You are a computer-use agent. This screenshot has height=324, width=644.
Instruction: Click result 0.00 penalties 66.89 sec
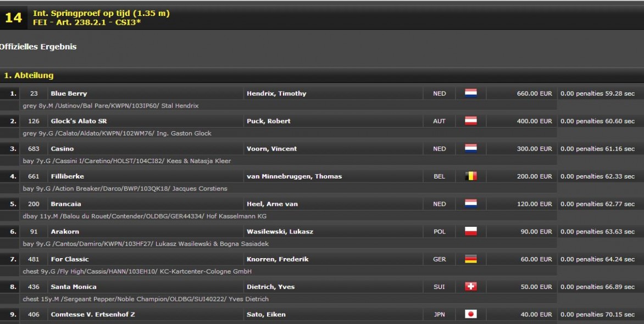point(598,287)
